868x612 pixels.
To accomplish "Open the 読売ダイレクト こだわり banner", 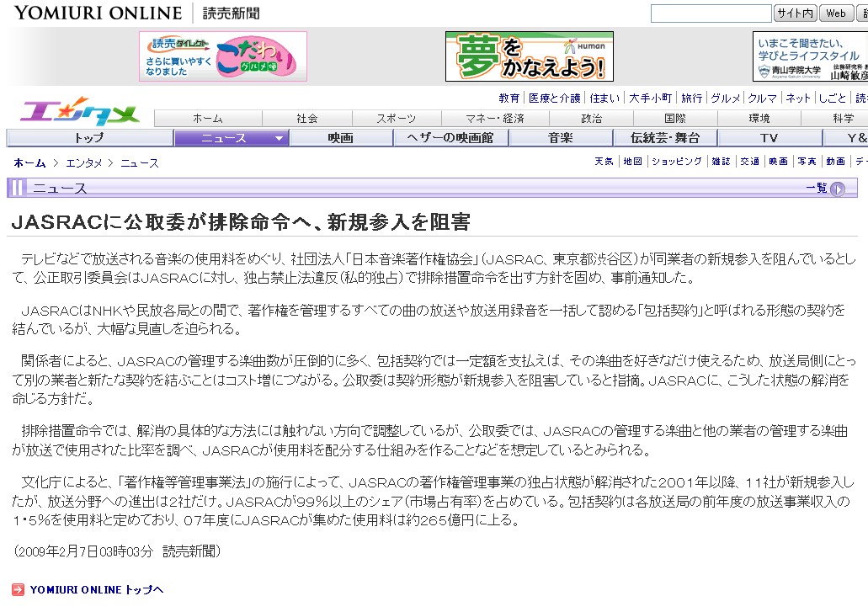I will (x=223, y=56).
